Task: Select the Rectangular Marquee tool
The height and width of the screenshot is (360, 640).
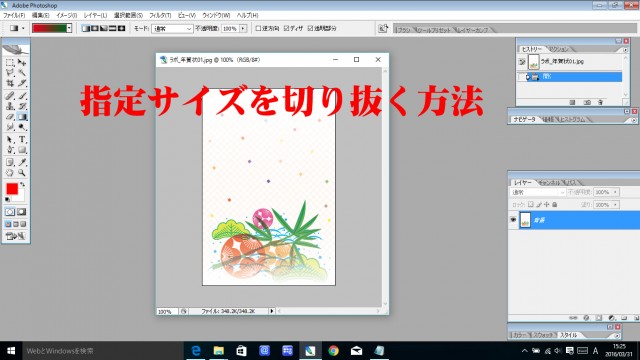Action: pyautogui.click(x=10, y=62)
